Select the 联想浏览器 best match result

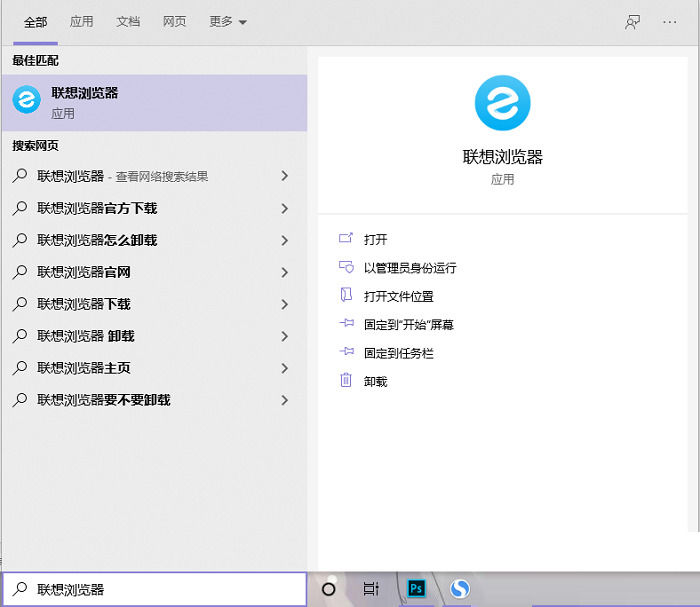pyautogui.click(x=154, y=102)
